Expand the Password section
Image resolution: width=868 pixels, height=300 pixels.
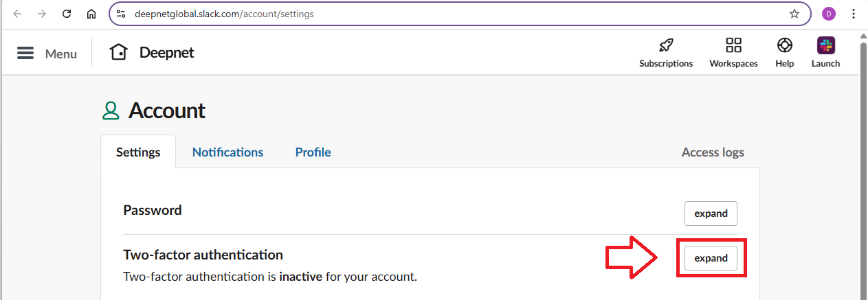pos(711,214)
